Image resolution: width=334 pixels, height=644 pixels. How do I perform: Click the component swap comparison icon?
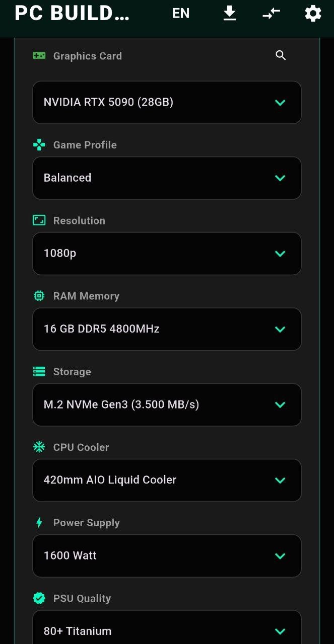[x=271, y=14]
